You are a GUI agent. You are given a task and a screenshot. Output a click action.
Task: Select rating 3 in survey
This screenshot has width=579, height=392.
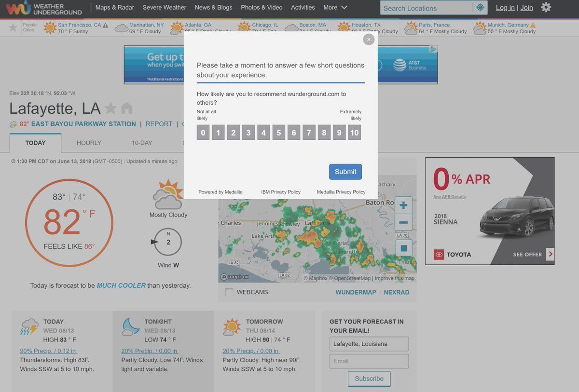248,133
